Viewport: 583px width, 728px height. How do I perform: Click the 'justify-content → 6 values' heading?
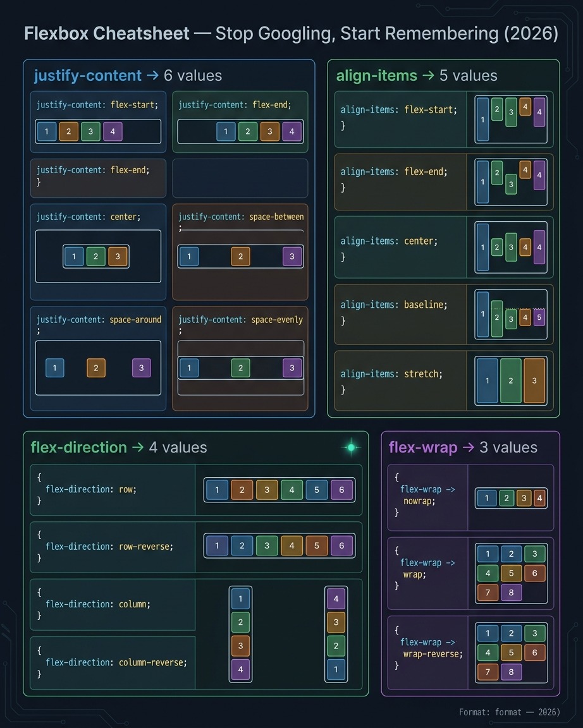[128, 76]
